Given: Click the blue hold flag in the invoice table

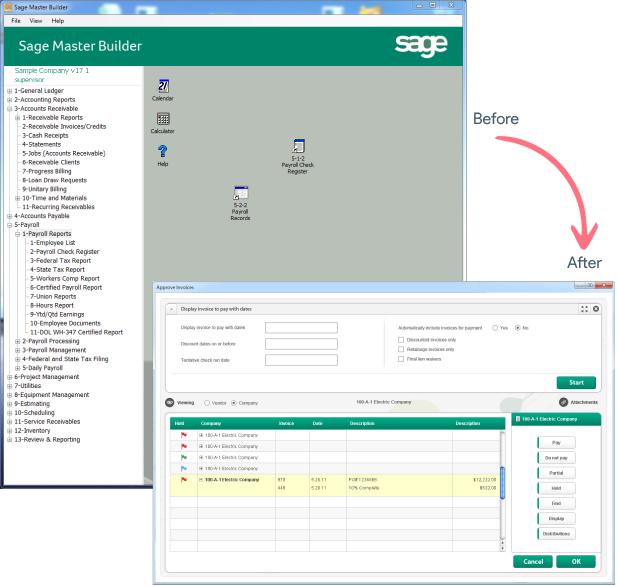Looking at the screenshot, I should click(183, 468).
